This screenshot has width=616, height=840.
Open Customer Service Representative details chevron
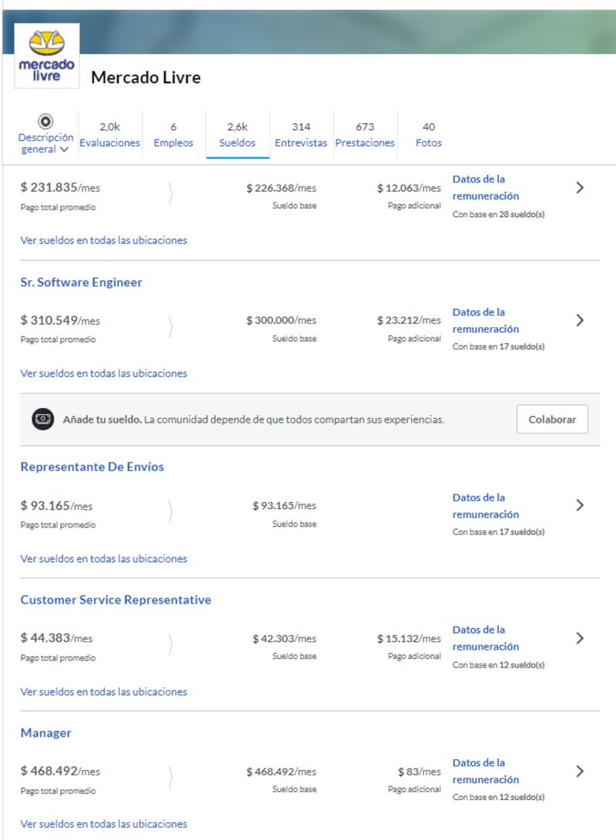coord(580,638)
